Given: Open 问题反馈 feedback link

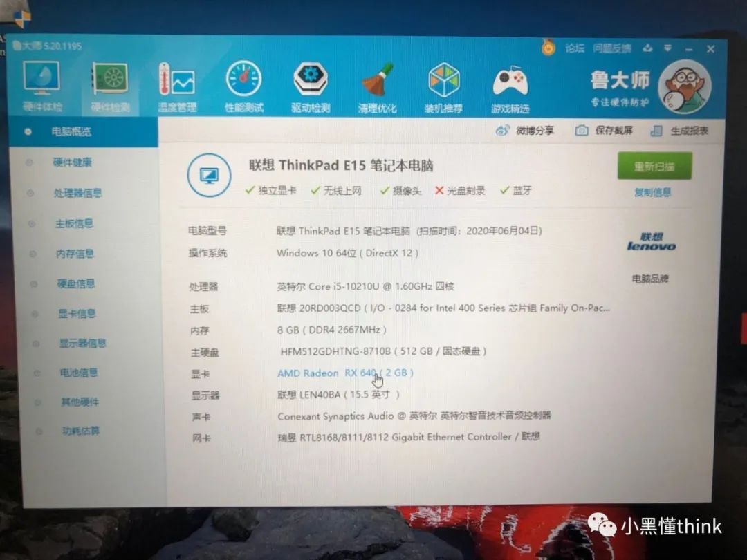Looking at the screenshot, I should click(x=611, y=48).
